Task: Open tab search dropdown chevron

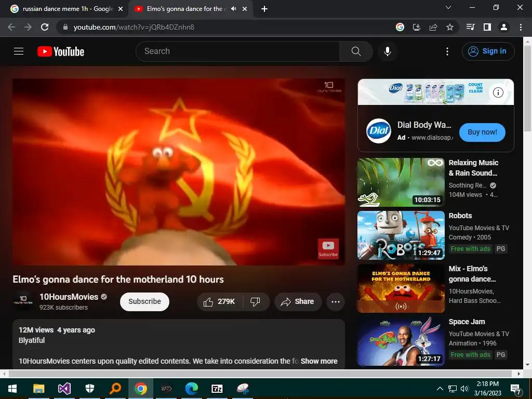Action: coord(448,7)
